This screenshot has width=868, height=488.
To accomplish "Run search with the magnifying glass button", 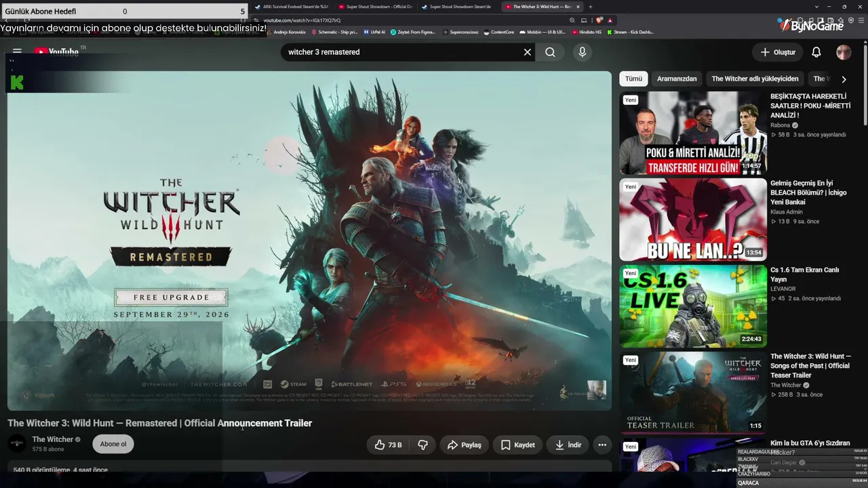I will 550,52.
